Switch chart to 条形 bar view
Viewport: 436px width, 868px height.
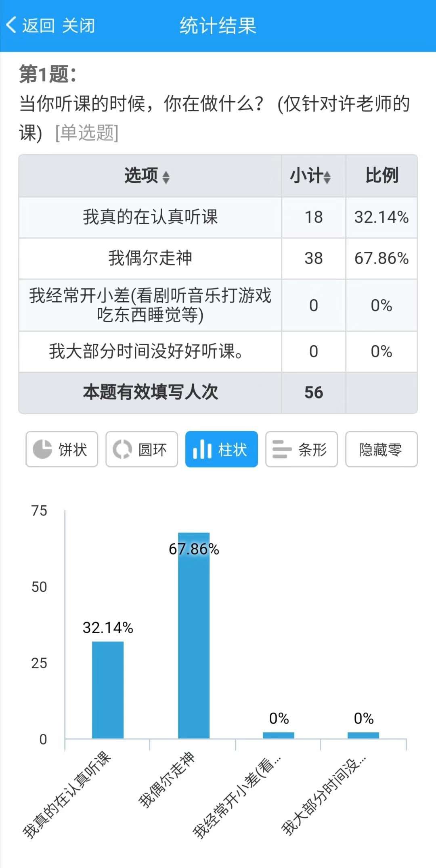coord(301,449)
